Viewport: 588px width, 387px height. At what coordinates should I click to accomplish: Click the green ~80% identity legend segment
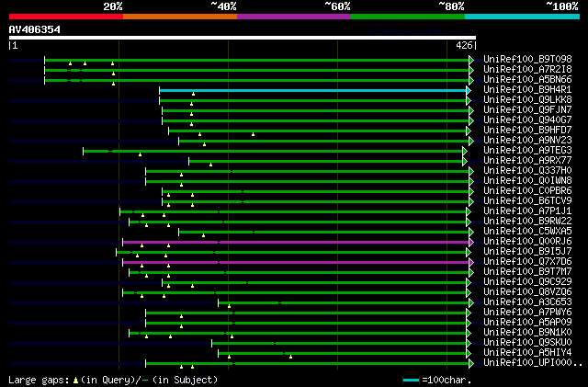408,17
